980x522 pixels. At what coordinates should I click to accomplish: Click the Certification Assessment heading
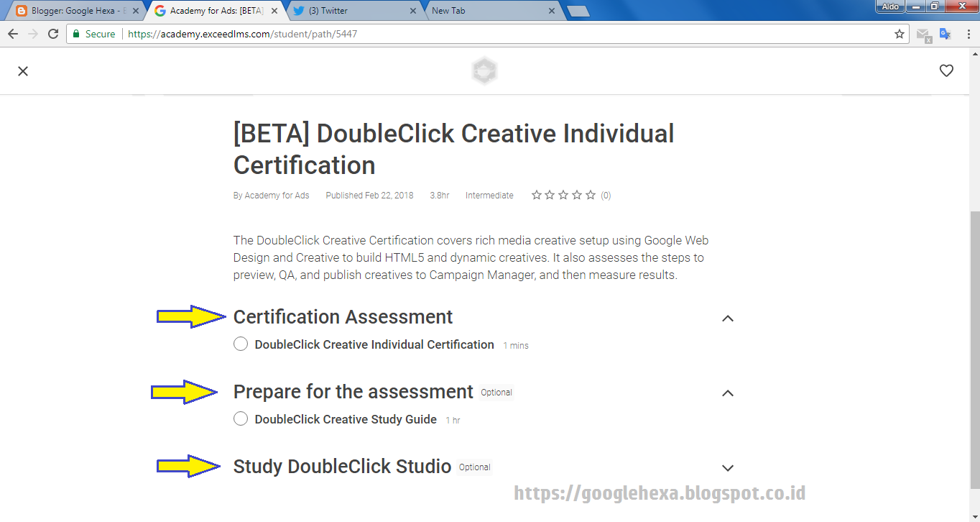(x=343, y=317)
